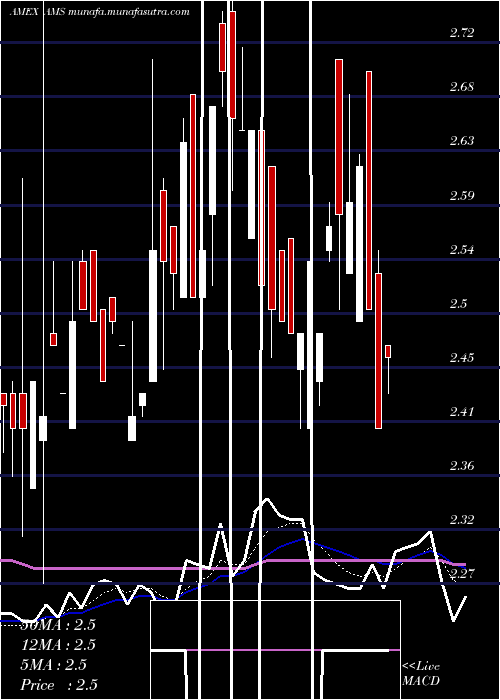500x700 pixels.
Task: Click the 2.59 price axis label
Action: pos(462,196)
